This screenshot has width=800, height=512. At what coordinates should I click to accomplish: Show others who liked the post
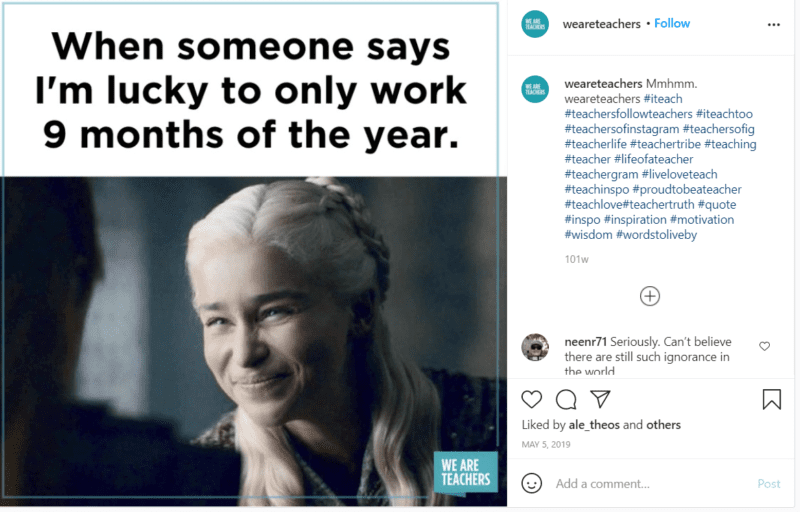click(x=663, y=425)
